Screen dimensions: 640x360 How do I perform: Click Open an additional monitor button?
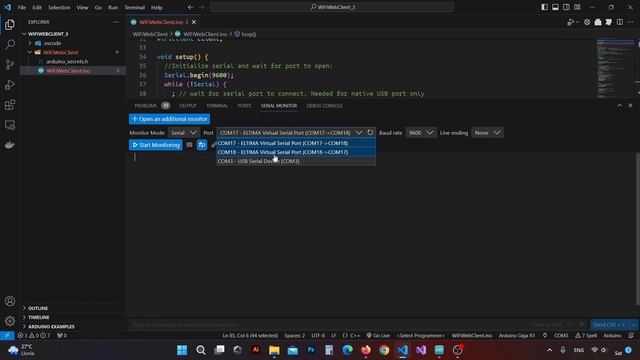[169, 119]
